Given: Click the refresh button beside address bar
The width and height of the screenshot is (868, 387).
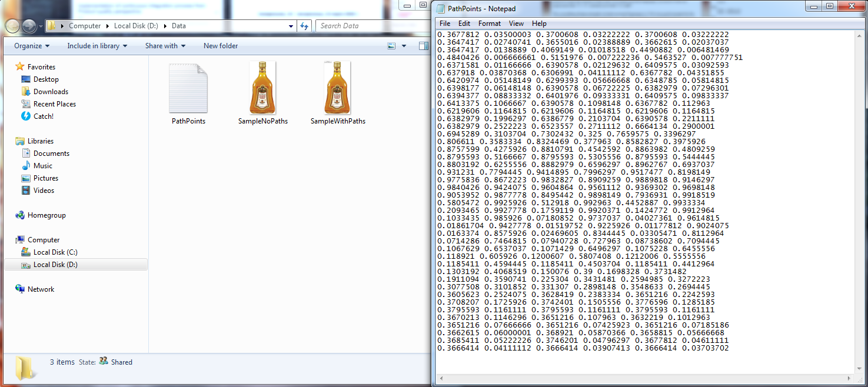Looking at the screenshot, I should click(304, 26).
